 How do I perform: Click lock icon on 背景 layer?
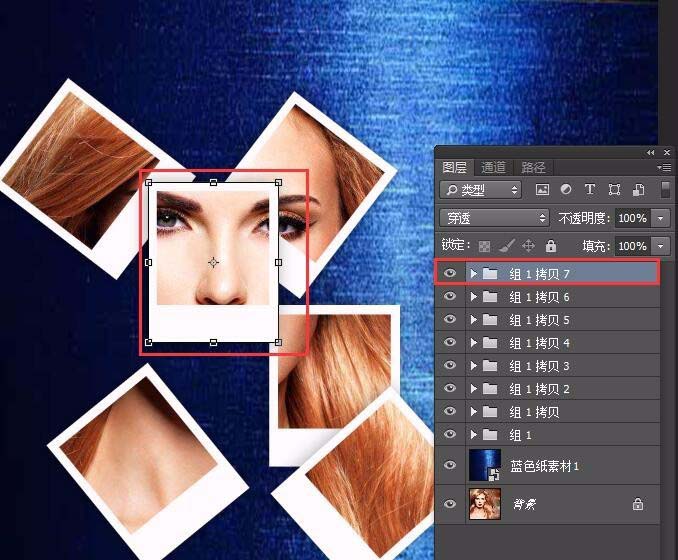coord(638,504)
